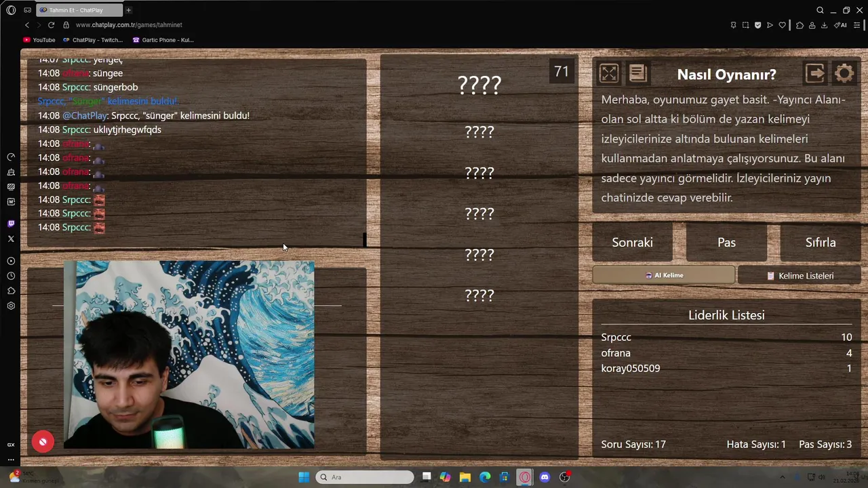Open history clock icon in sidebar

pos(11,276)
